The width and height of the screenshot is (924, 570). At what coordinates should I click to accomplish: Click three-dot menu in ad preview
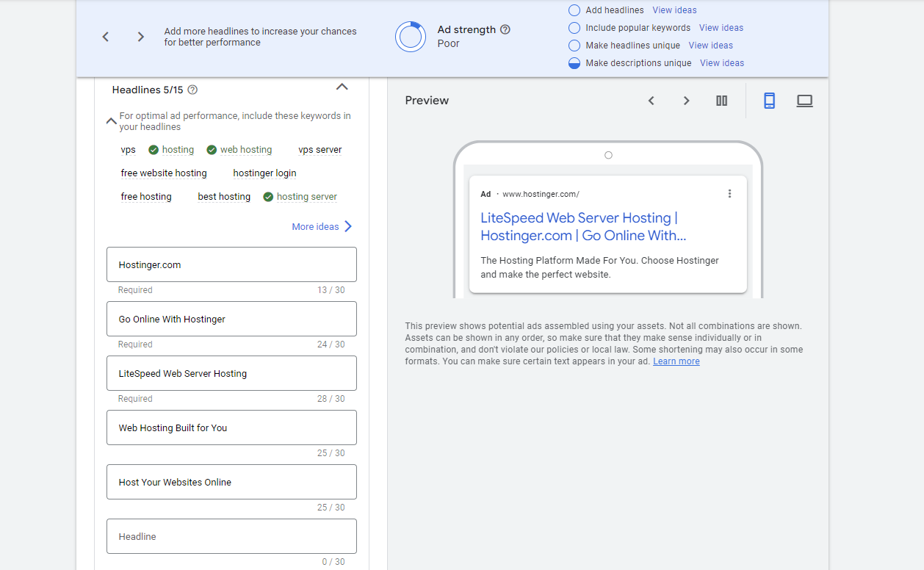(729, 194)
